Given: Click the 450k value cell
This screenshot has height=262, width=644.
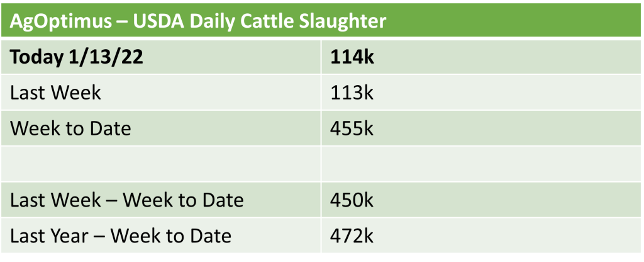Looking at the screenshot, I should [x=352, y=200].
